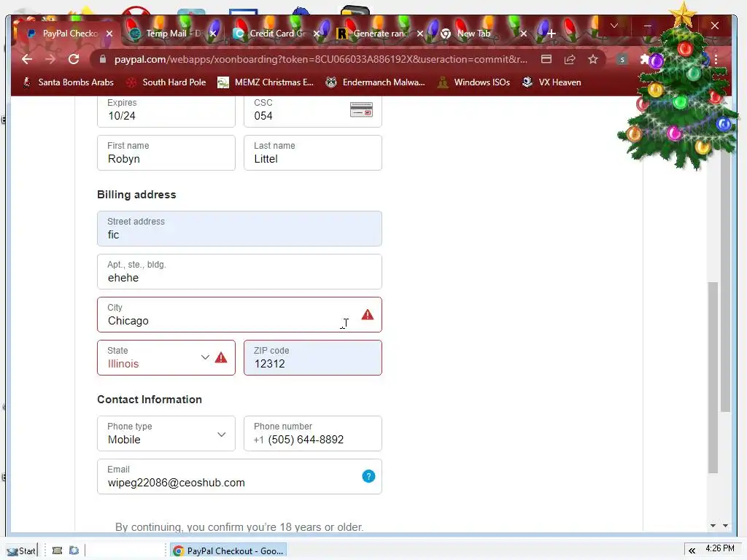Close the Generate random tab
Viewport: 747px width, 560px height.
tap(419, 34)
